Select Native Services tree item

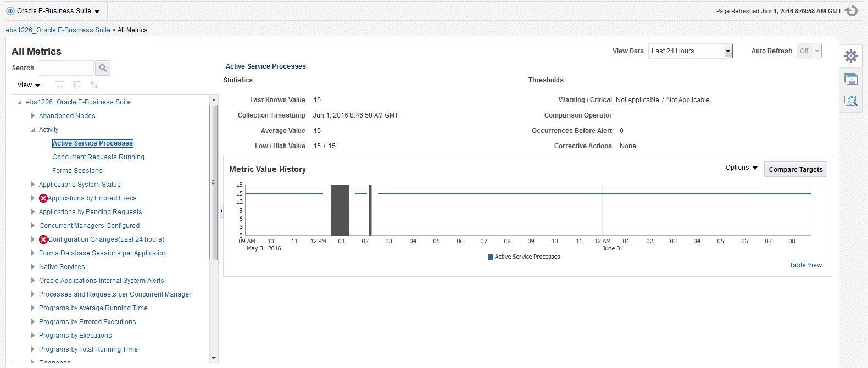click(x=62, y=267)
